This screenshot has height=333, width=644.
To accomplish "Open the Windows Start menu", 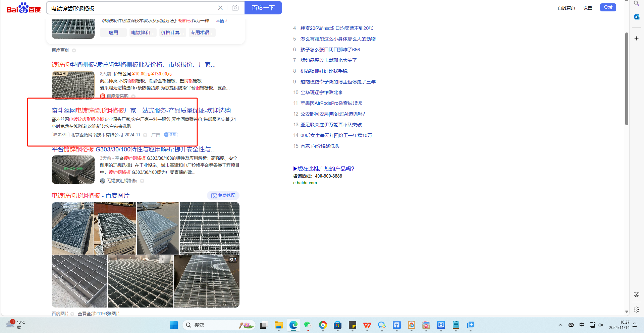I will pyautogui.click(x=174, y=325).
